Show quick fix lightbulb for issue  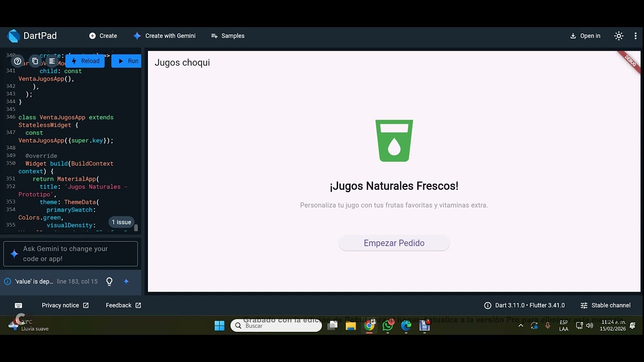[109, 282]
